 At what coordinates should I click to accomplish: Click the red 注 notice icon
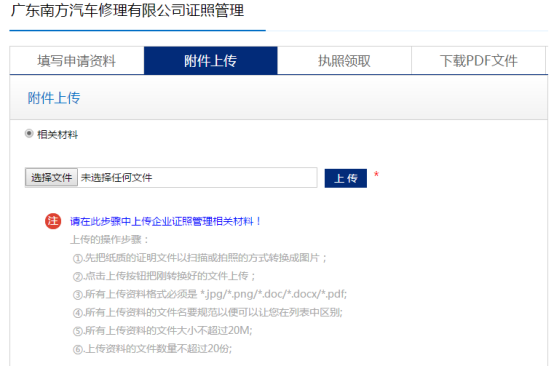[53, 221]
